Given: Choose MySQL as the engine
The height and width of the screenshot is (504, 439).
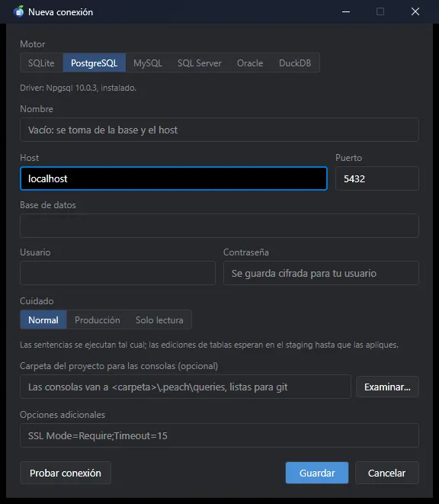Looking at the screenshot, I should pos(148,63).
